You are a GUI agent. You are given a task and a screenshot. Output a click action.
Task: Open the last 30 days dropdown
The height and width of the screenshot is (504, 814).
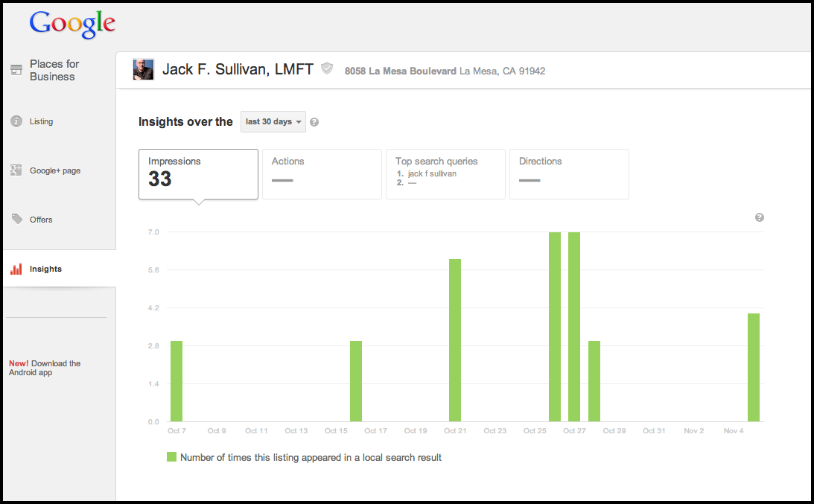(x=273, y=121)
